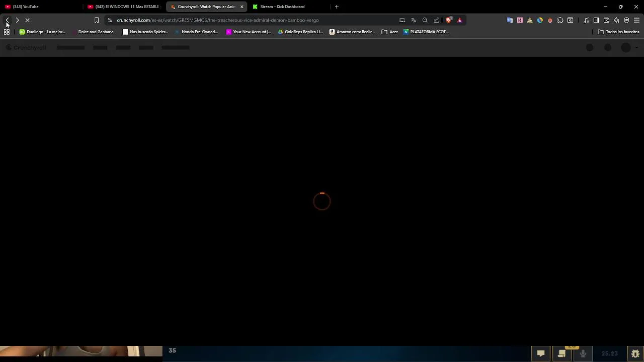This screenshot has height=362, width=644.
Task: Open the Has buscado Spider bookmark
Action: click(145, 32)
